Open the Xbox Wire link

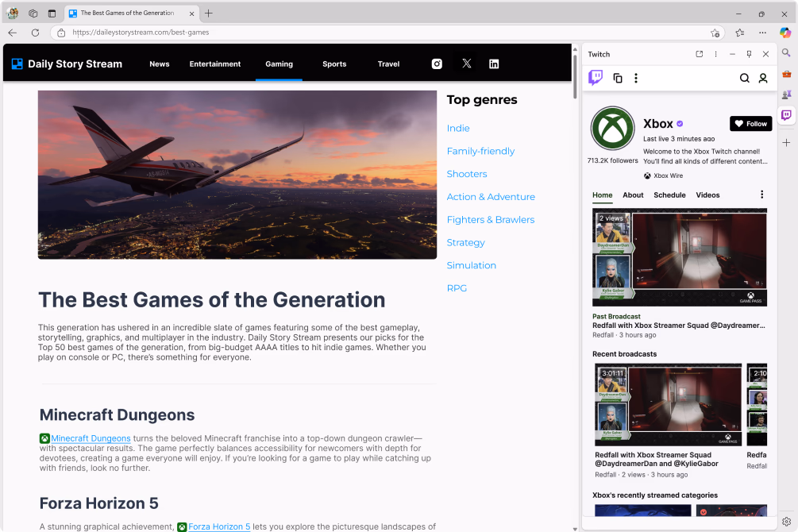click(668, 175)
